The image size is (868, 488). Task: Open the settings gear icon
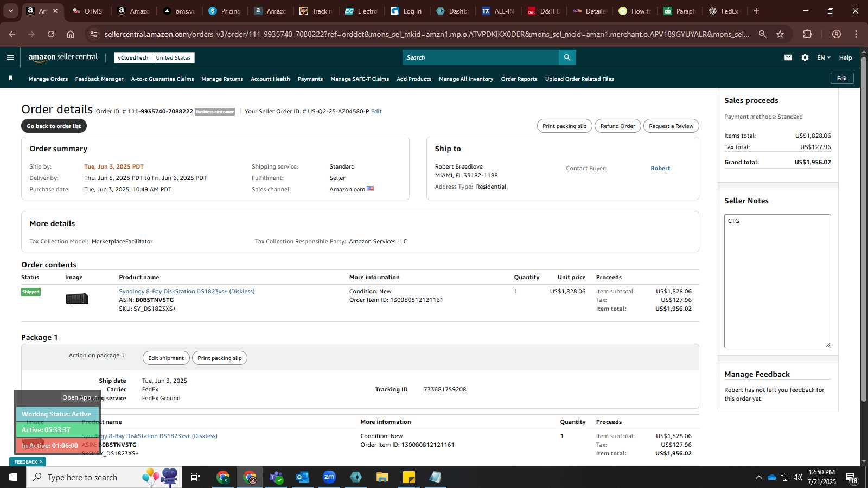[805, 57]
